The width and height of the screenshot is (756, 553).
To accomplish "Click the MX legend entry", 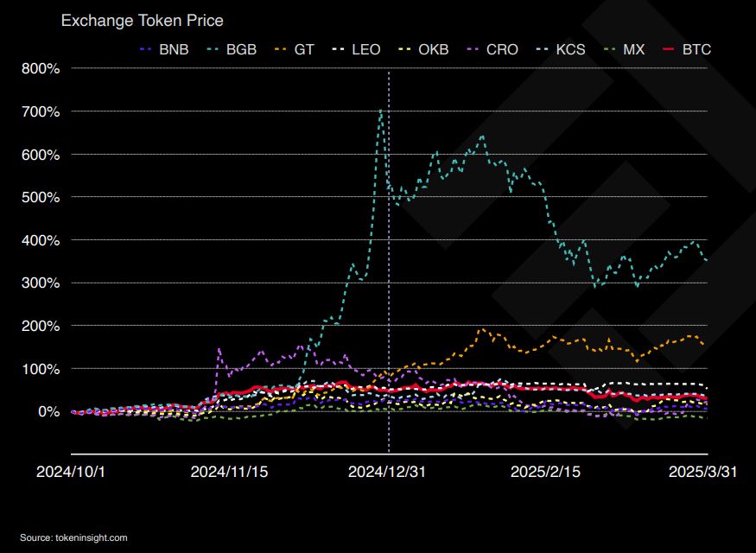I will (x=624, y=49).
